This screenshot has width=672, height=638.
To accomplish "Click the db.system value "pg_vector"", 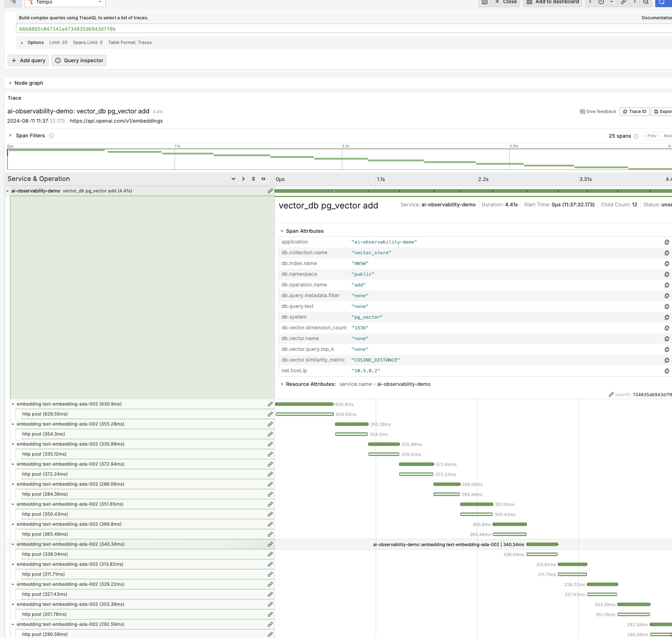I will (367, 317).
